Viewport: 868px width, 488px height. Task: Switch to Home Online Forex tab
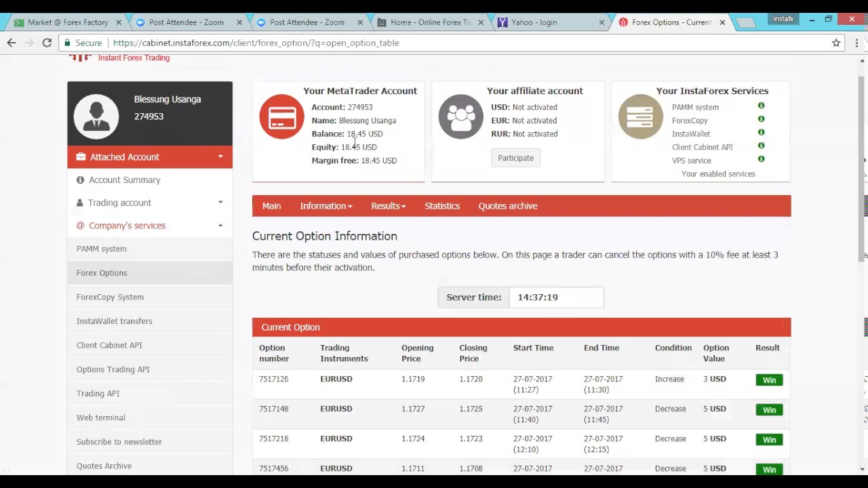[431, 22]
